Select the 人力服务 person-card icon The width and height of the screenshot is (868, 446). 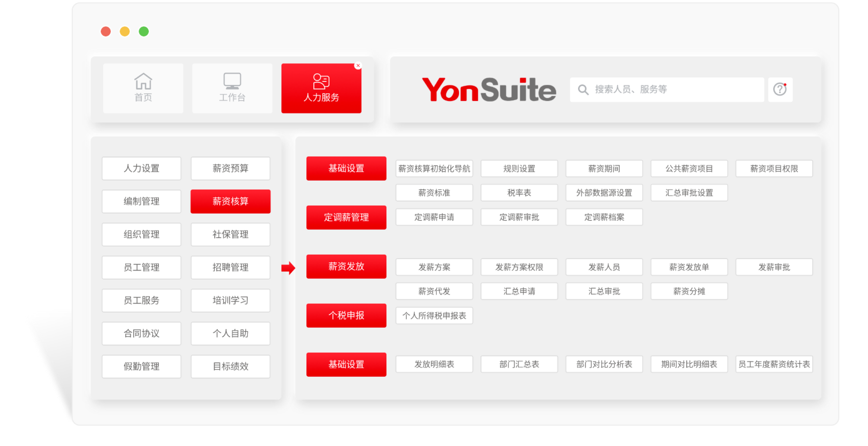pos(321,81)
